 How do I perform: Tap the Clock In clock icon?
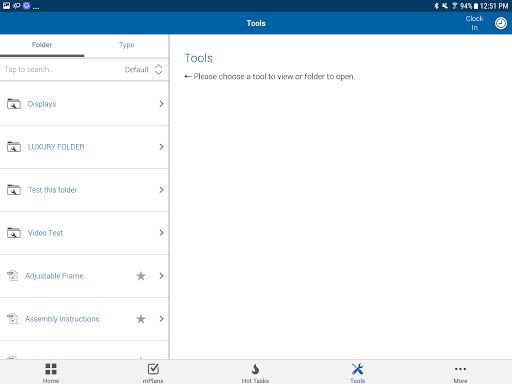tap(501, 23)
